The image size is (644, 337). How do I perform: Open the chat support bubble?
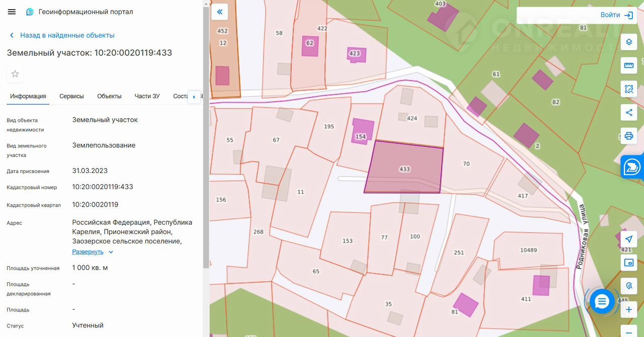(602, 302)
